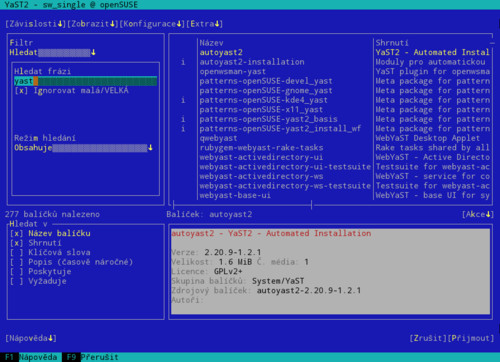Click the Shrnutí column header
This screenshot has width=500, height=362.
coord(392,43)
